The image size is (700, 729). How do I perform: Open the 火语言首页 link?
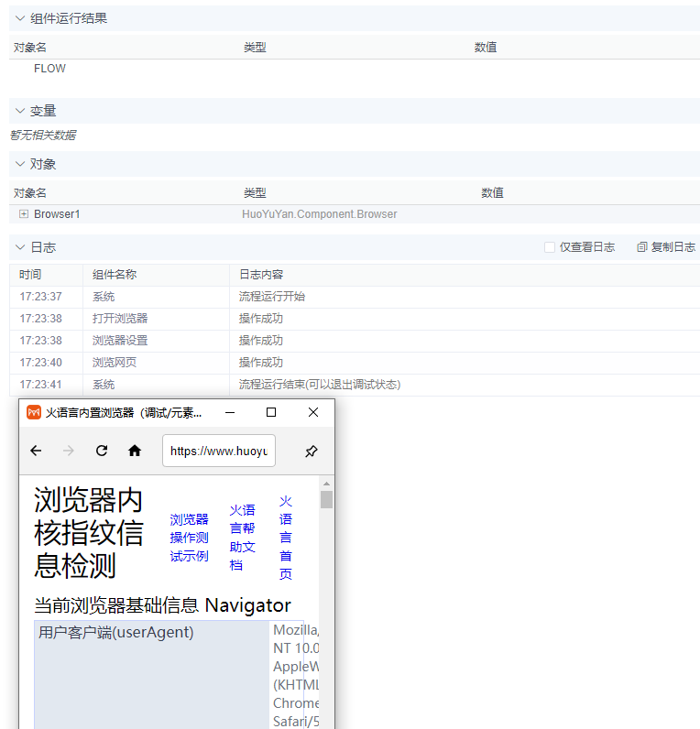tap(286, 538)
